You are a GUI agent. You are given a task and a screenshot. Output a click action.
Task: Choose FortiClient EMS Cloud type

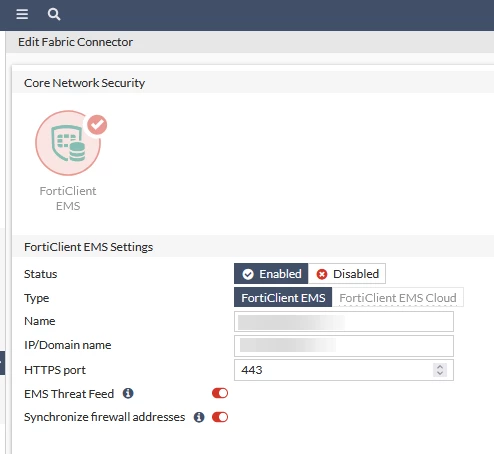[398, 297]
